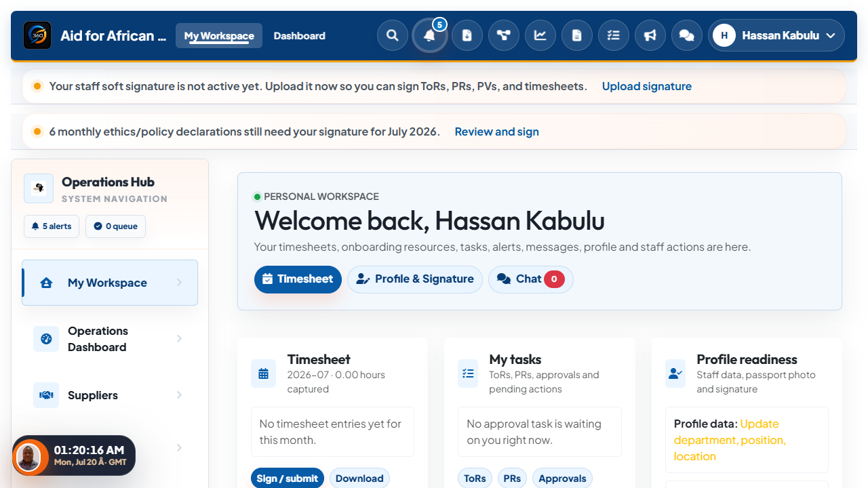Expand the Hassan Kabulu user dropdown
The image size is (868, 488).
point(776,35)
